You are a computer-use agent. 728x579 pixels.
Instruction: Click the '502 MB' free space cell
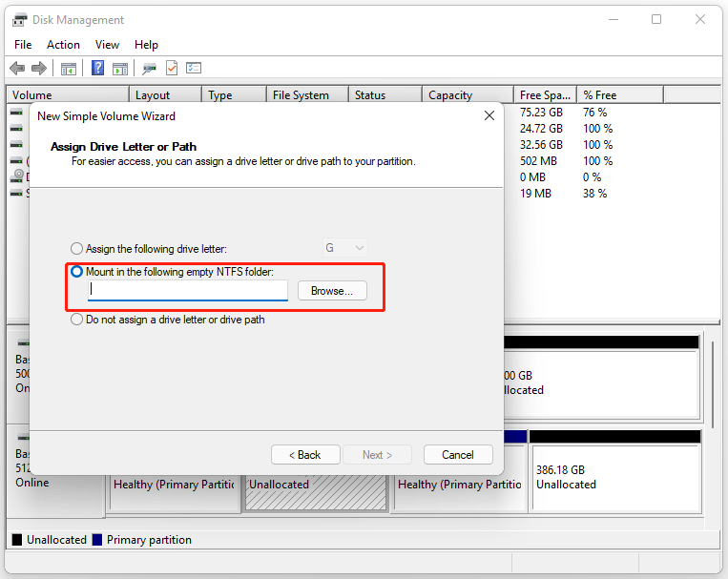tap(538, 161)
